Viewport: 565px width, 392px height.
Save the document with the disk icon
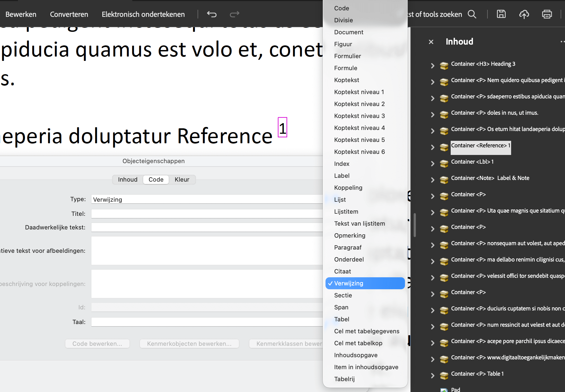pos(501,14)
